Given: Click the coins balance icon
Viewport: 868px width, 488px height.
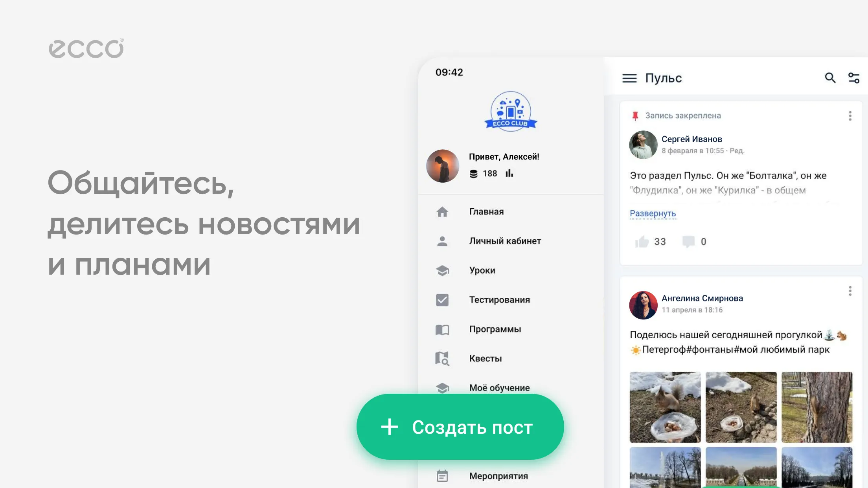Looking at the screenshot, I should (x=473, y=174).
